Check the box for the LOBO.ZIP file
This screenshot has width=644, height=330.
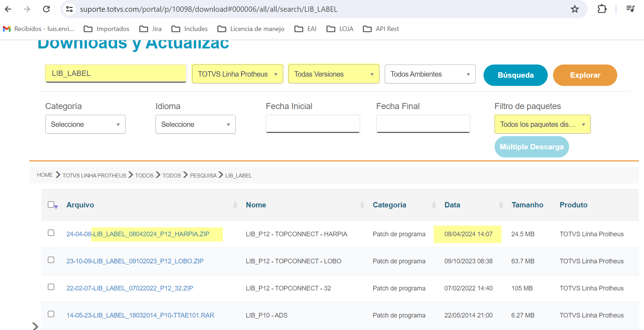coord(51,260)
